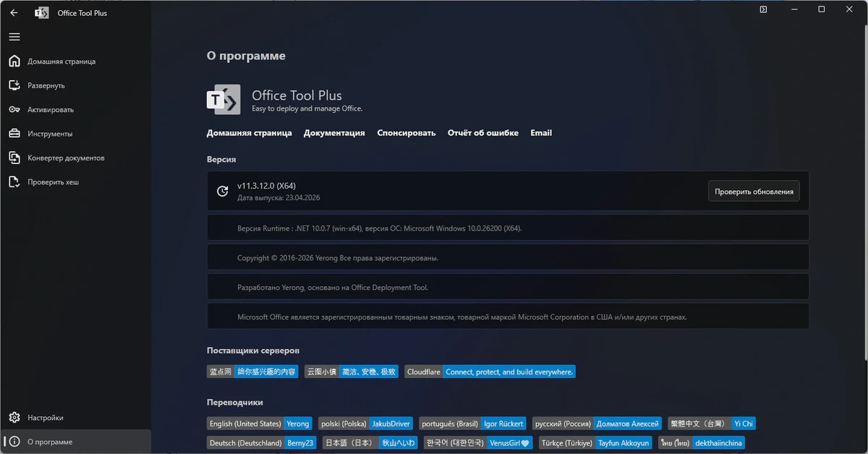Select Проверить хеш in sidebar

75,182
